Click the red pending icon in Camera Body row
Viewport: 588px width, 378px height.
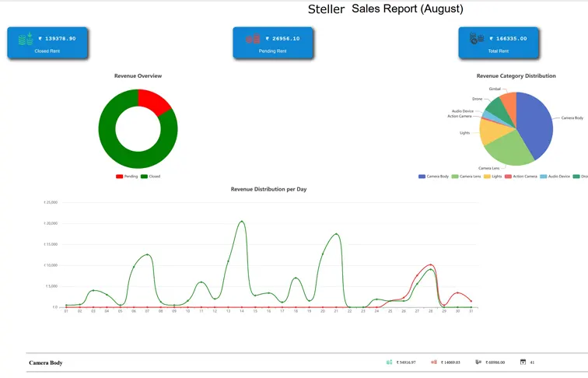tap(434, 362)
